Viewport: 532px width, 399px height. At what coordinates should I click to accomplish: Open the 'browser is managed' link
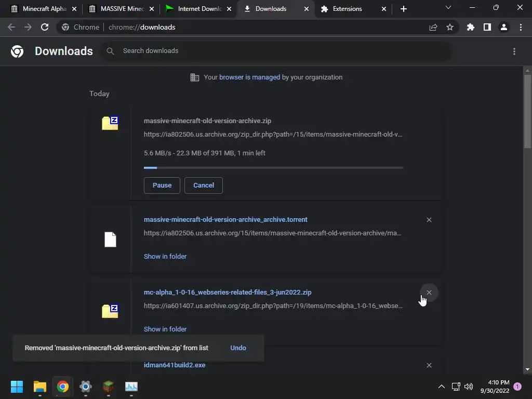(250, 77)
